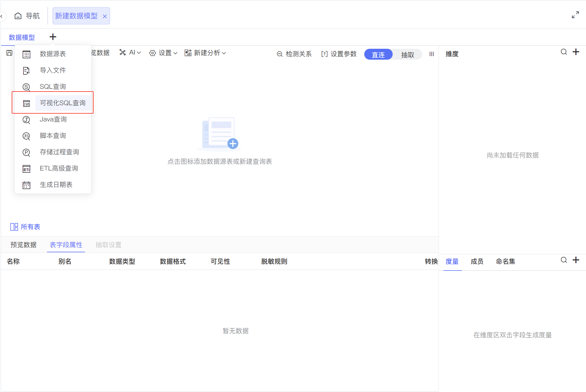
Task: Click the add-table illustration icon
Action: pos(220,134)
